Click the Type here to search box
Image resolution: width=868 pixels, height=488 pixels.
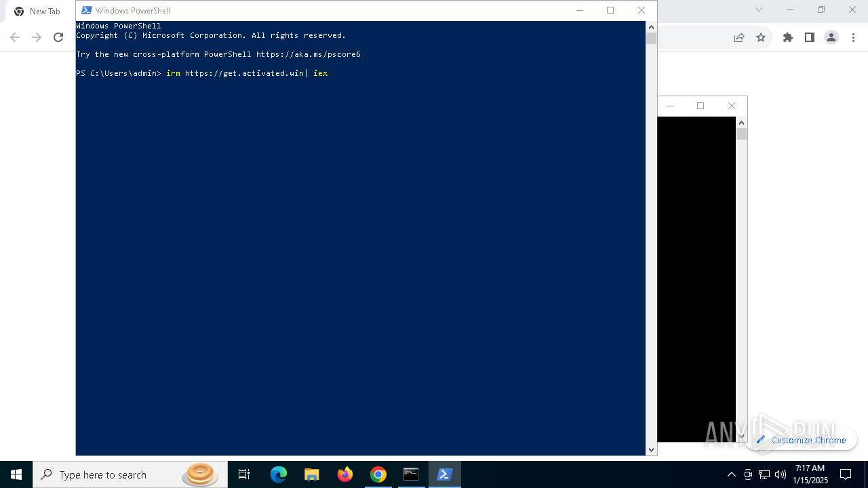[130, 474]
